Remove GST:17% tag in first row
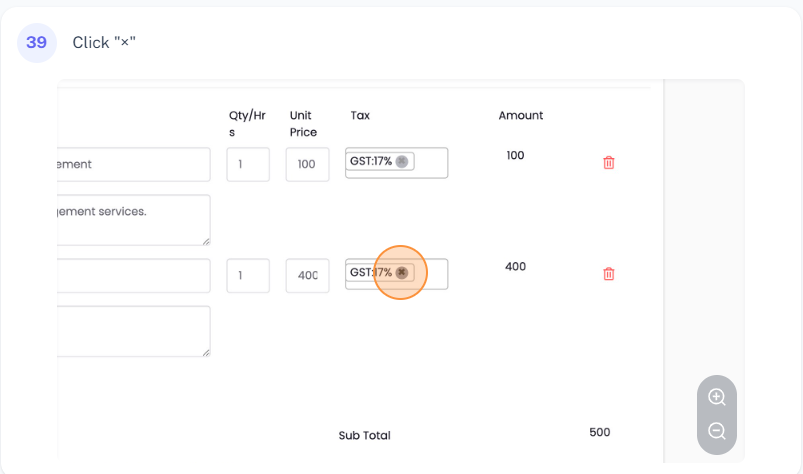Screen dimensions: 803x474 click(402, 162)
